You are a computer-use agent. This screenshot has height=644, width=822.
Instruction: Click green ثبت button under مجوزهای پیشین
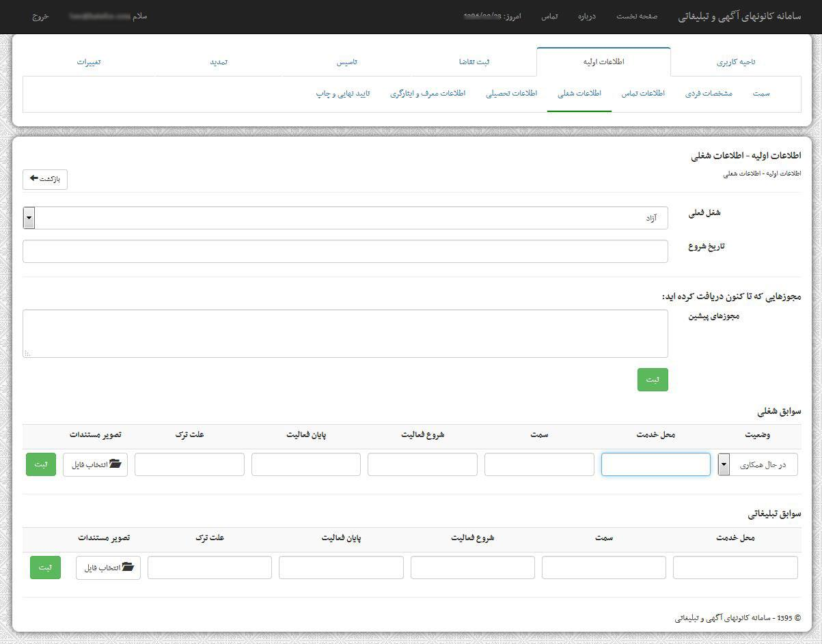click(x=653, y=380)
